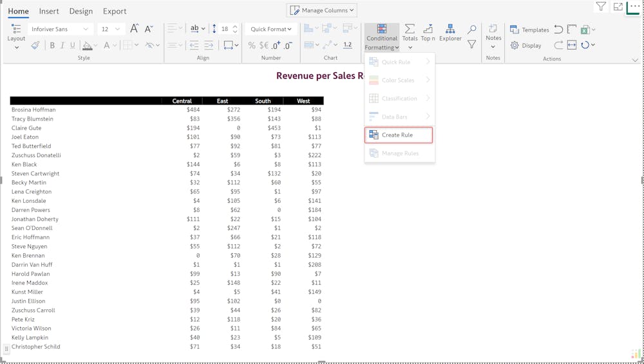This screenshot has height=364, width=644.
Task: Increase decimal places icon
Action: coord(276,45)
